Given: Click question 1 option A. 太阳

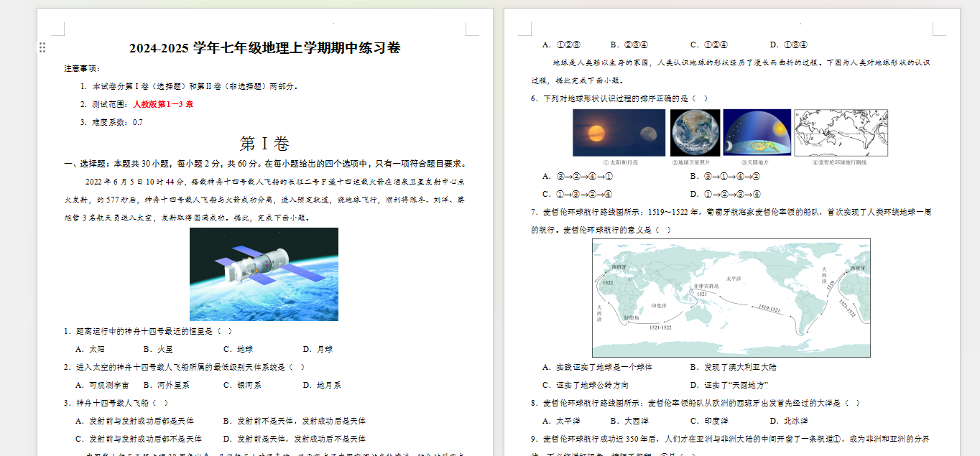Looking at the screenshot, I should pyautogui.click(x=91, y=349).
